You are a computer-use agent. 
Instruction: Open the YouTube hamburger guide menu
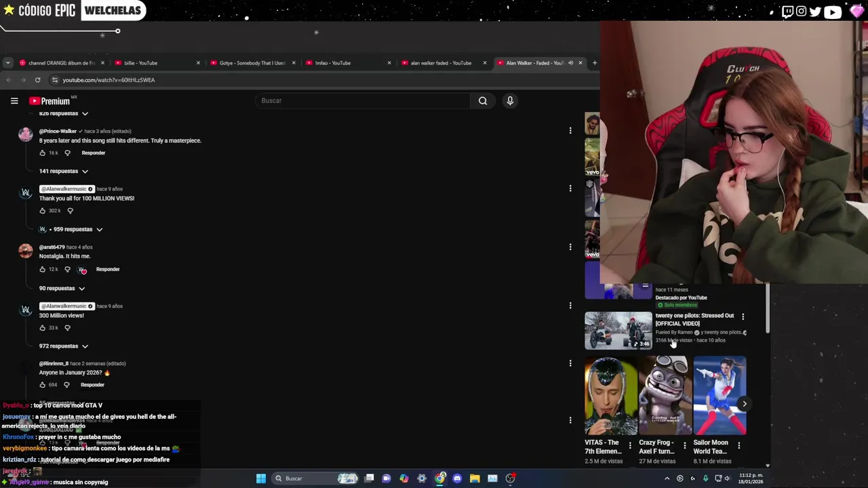pyautogui.click(x=14, y=101)
